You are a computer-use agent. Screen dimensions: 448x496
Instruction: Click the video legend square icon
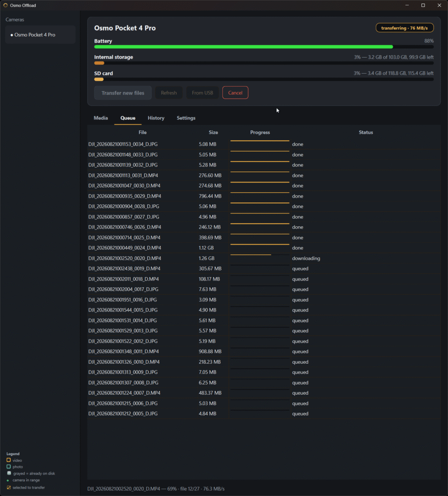pyautogui.click(x=9, y=460)
